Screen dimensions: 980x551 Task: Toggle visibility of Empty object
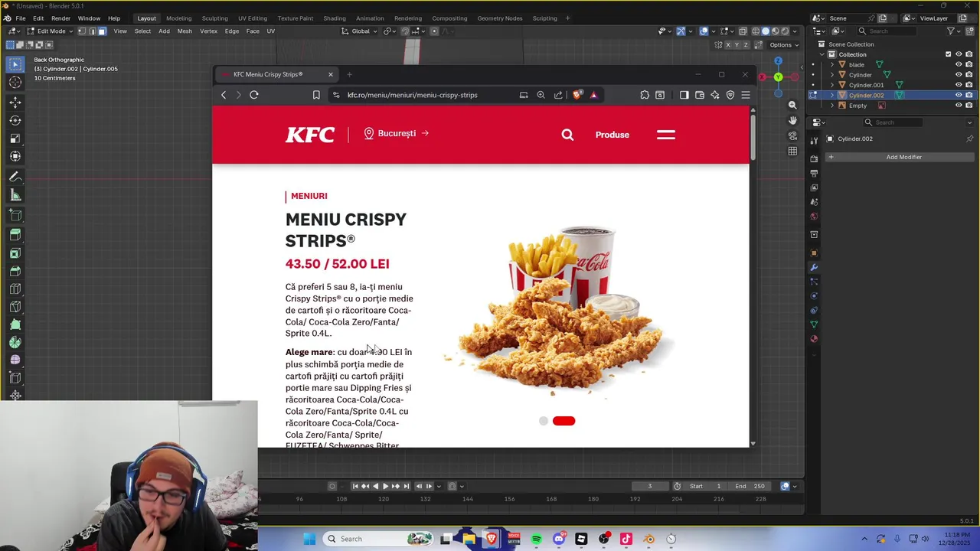tap(959, 106)
